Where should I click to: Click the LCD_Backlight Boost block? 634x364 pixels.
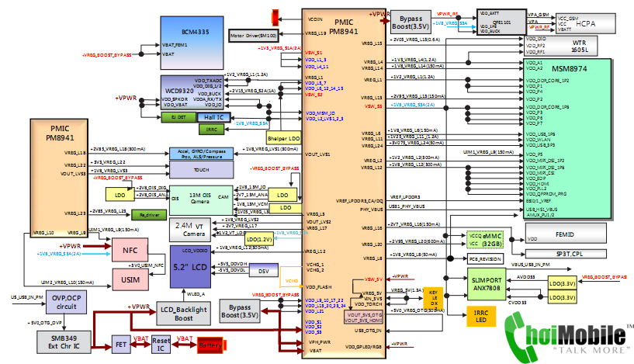pyautogui.click(x=184, y=314)
